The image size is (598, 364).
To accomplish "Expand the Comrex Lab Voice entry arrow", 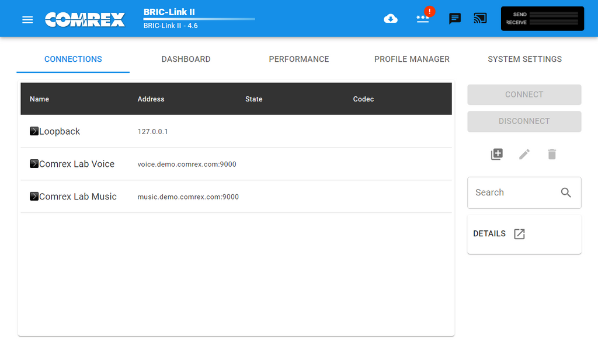I will click(34, 164).
